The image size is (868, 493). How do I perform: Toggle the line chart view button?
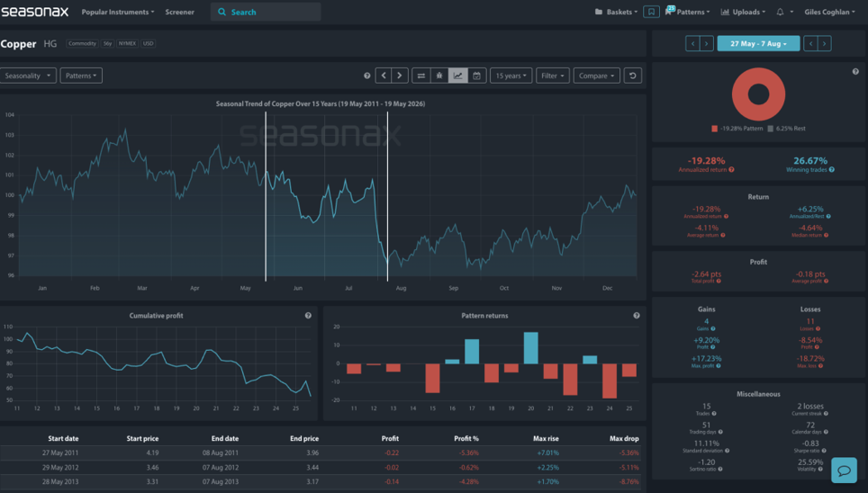[457, 76]
